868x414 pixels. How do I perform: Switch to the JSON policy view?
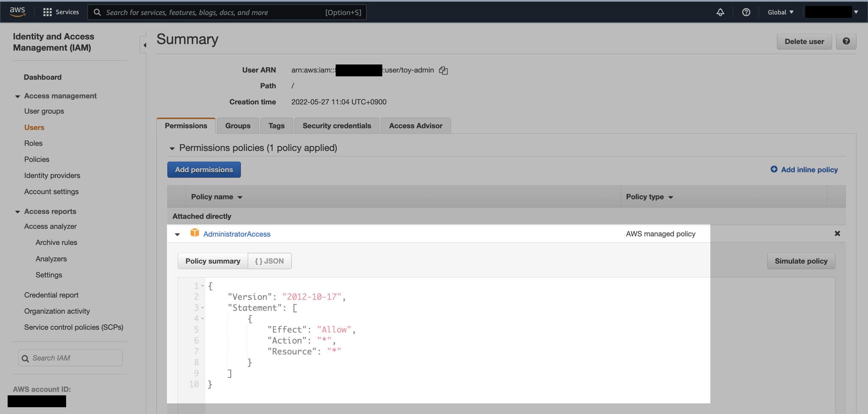[x=270, y=261]
